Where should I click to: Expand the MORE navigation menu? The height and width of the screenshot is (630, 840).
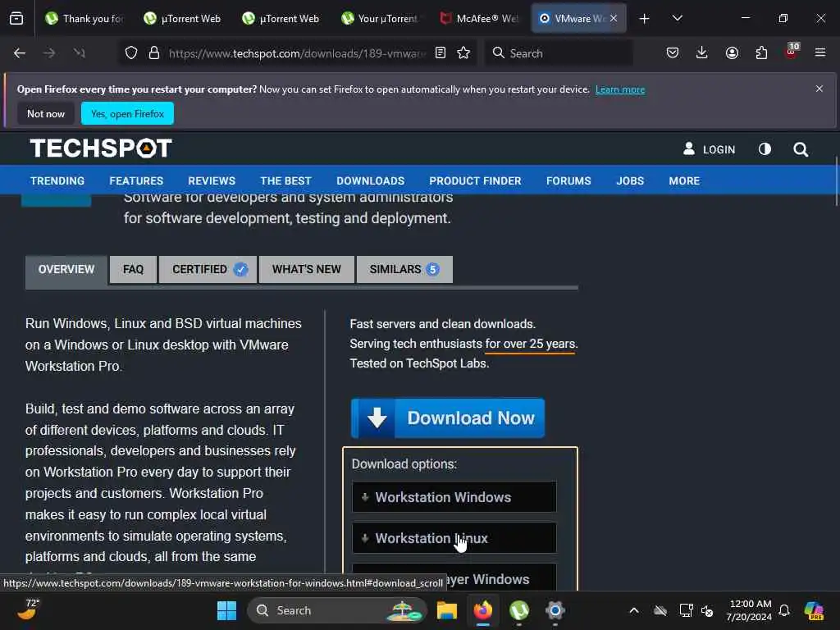(x=684, y=181)
